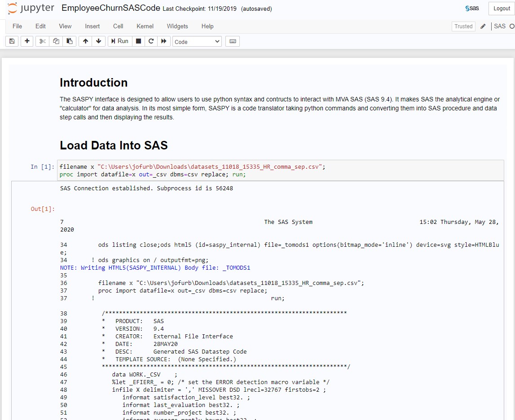
Task: Restart the kernel circular arrow icon
Action: [x=151, y=41]
